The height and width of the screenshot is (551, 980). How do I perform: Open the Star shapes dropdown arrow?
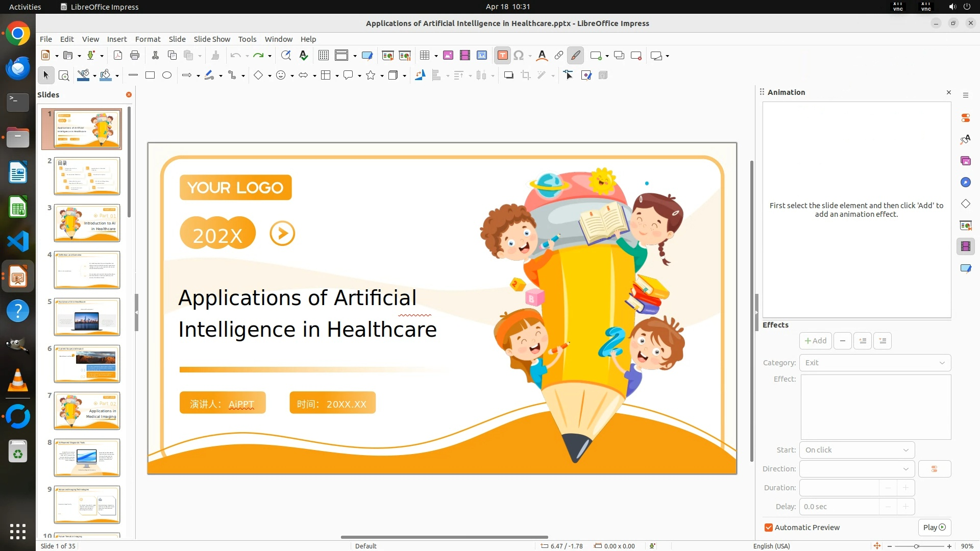(382, 76)
